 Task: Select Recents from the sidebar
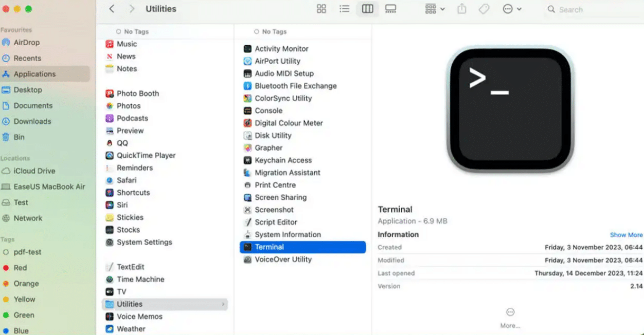(x=27, y=58)
